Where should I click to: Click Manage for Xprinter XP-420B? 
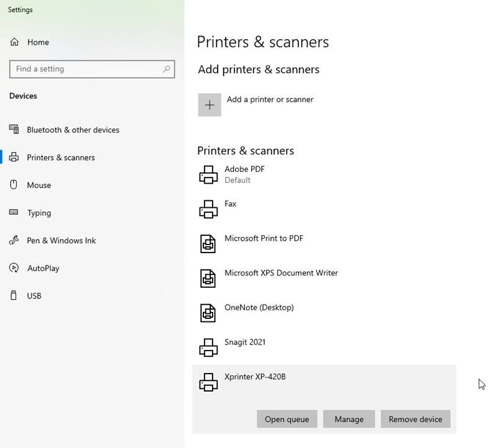click(x=349, y=419)
